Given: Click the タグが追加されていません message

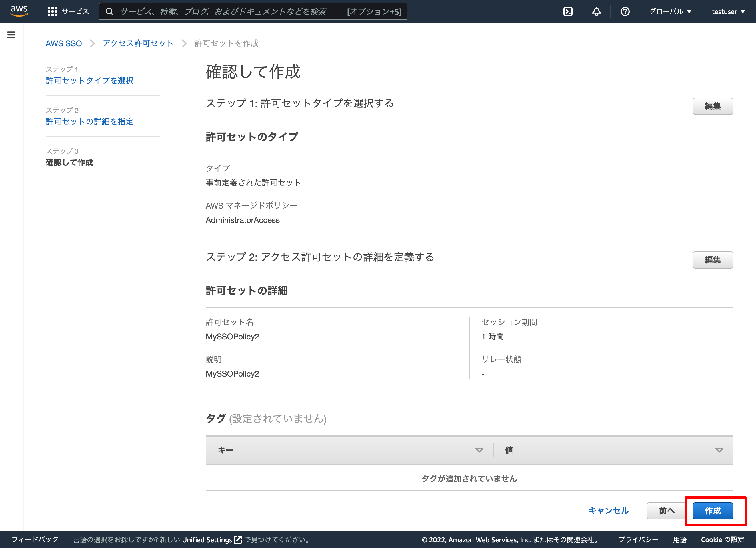Looking at the screenshot, I should pyautogui.click(x=469, y=479).
